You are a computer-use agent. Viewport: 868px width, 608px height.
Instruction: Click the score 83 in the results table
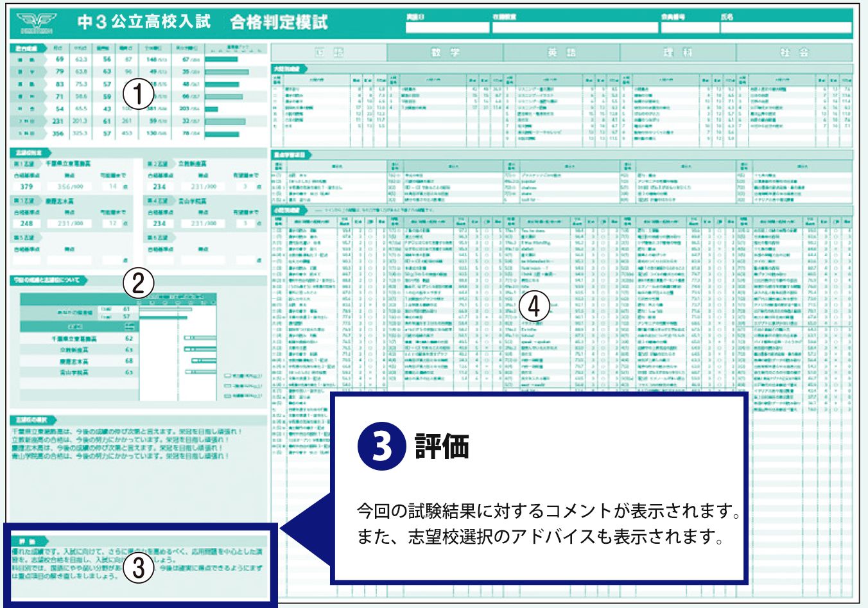coord(60,84)
